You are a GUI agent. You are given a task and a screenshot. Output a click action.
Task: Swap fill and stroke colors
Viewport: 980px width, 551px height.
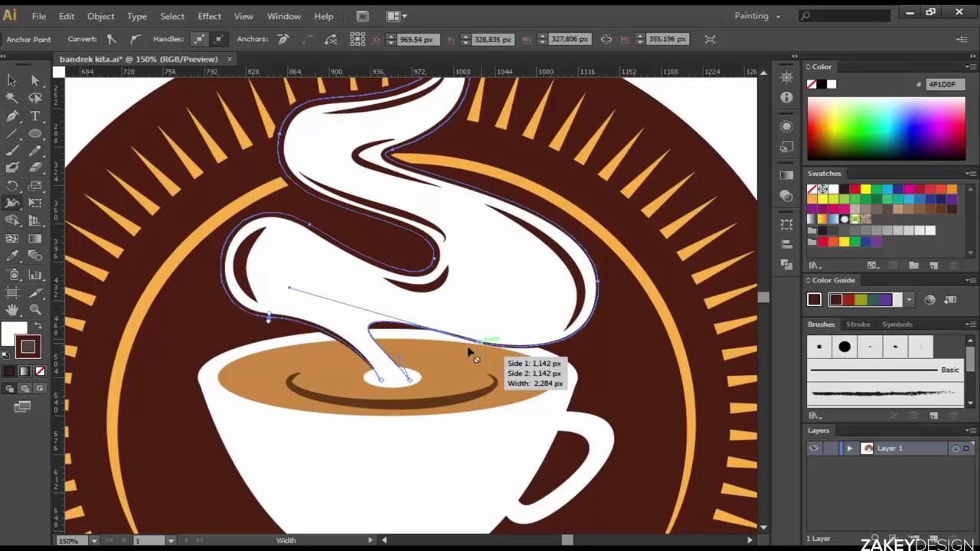(x=38, y=326)
